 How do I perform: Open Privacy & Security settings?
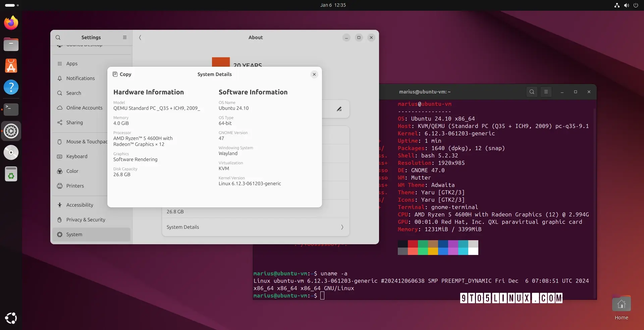point(86,220)
